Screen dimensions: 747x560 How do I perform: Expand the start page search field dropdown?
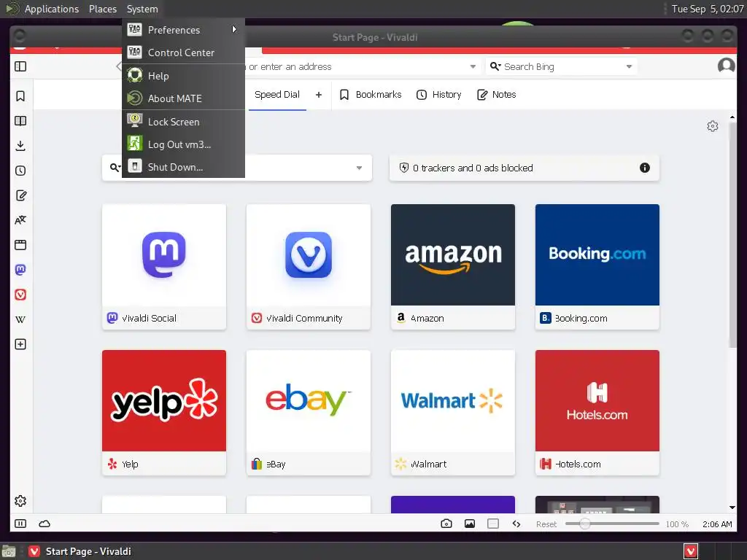click(359, 168)
